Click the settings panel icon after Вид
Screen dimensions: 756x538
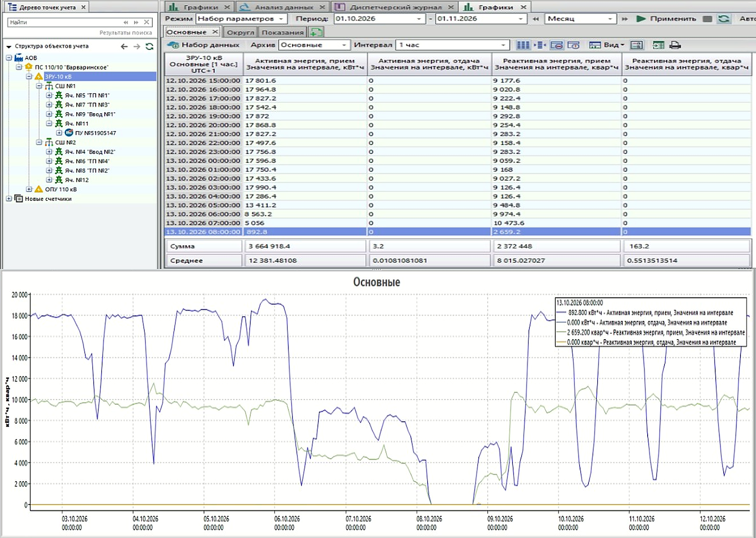637,45
